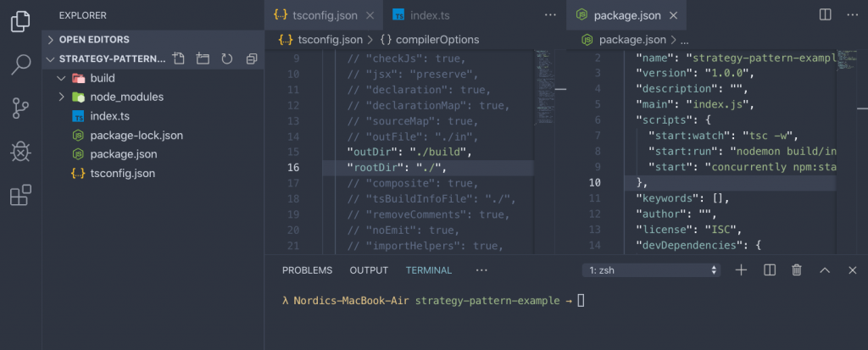Open the Source Control view
The width and height of the screenshot is (868, 350).
[20, 108]
